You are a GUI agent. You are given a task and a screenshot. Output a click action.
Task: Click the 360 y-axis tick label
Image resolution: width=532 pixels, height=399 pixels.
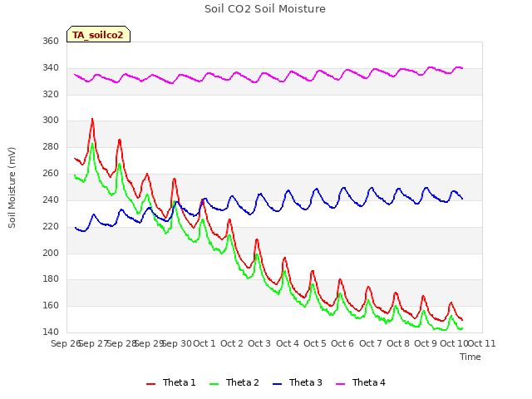point(51,42)
